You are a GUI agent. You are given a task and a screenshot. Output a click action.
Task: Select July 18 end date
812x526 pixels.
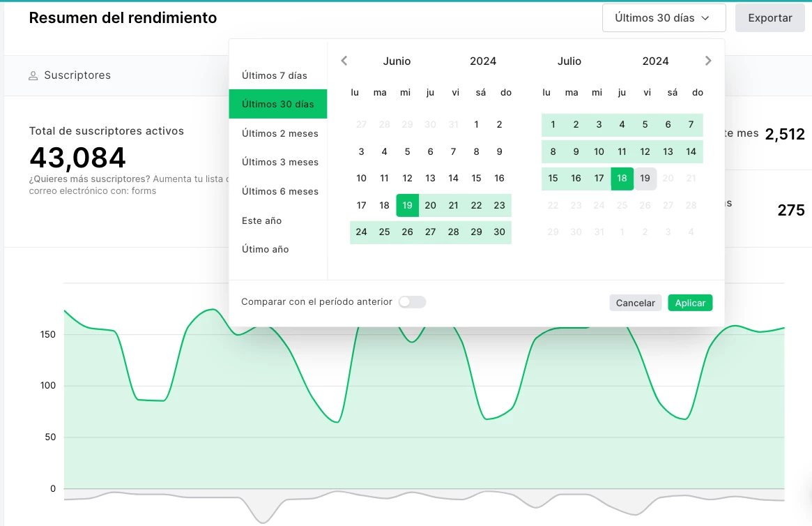[622, 178]
